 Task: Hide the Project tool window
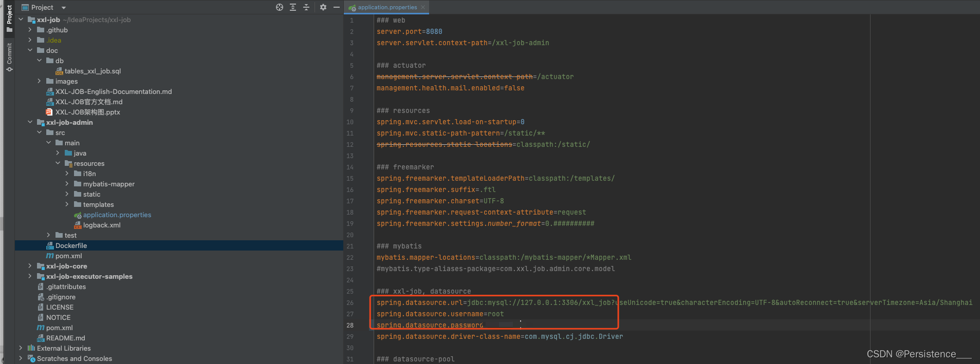point(337,7)
